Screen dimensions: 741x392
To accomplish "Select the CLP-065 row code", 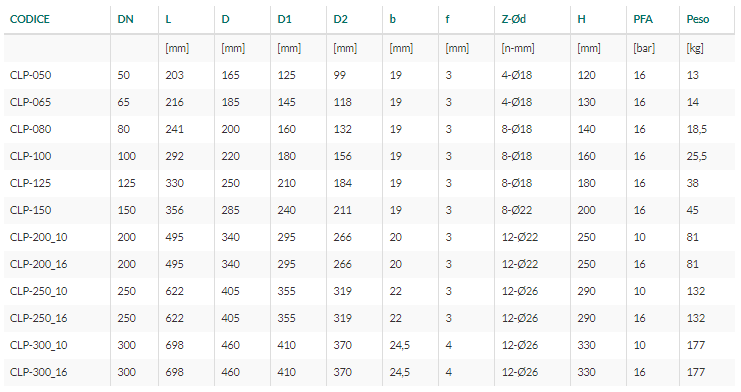I will (x=31, y=102).
